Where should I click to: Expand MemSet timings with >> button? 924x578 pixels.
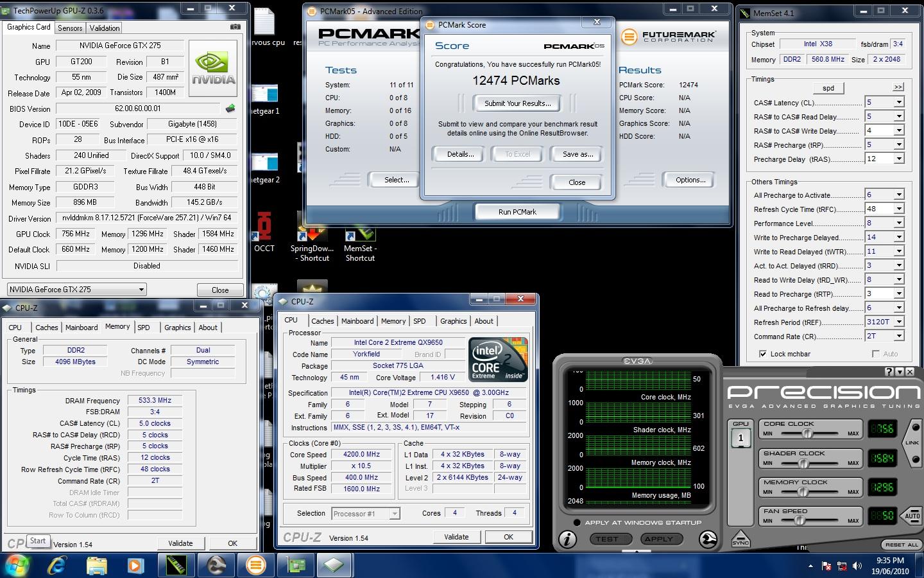click(x=898, y=87)
